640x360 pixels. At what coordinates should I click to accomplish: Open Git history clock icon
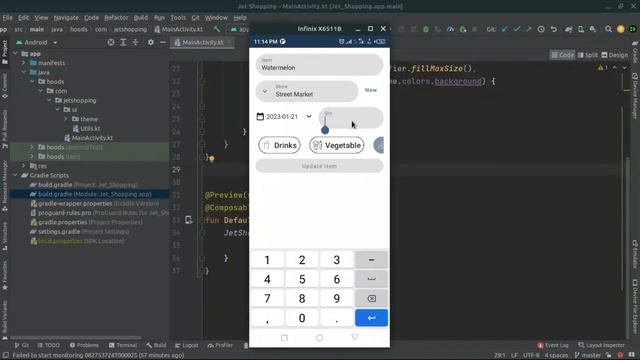pos(541,29)
